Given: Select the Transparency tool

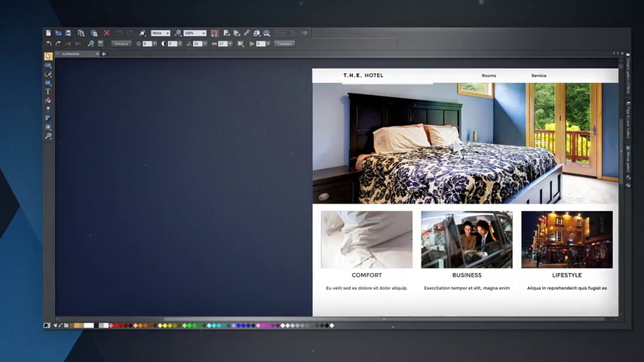Looking at the screenshot, I should [48, 109].
